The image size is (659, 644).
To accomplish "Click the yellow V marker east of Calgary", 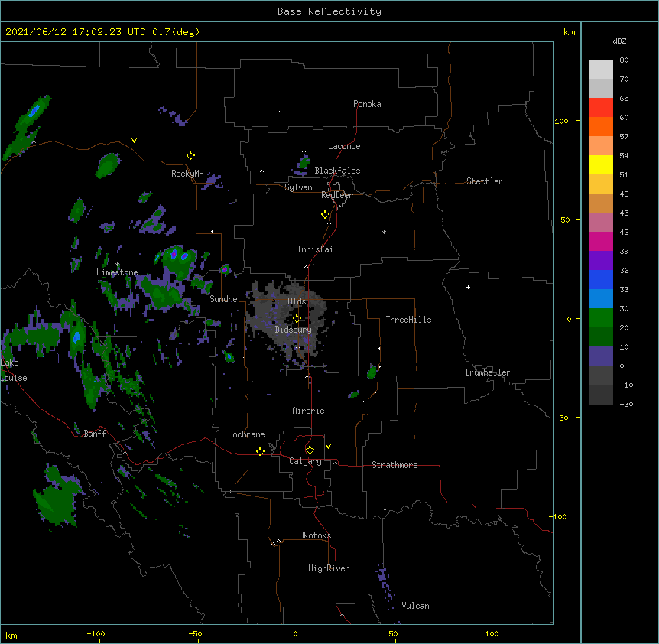I will [x=328, y=447].
